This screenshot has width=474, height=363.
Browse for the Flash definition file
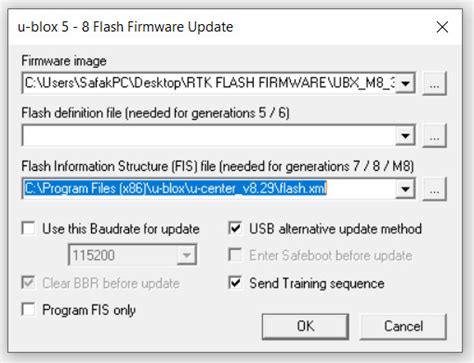434,136
